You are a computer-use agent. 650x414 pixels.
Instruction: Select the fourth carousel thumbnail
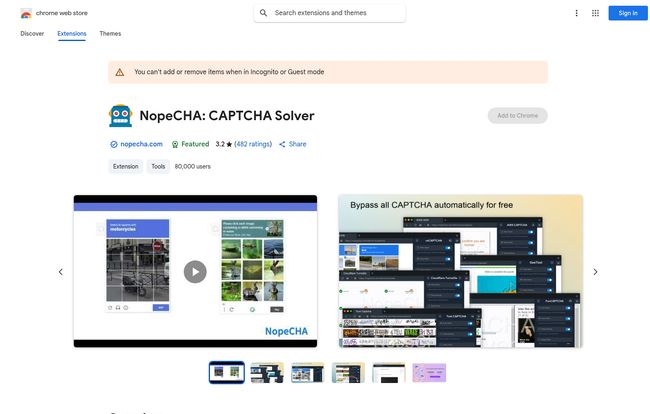coord(348,373)
